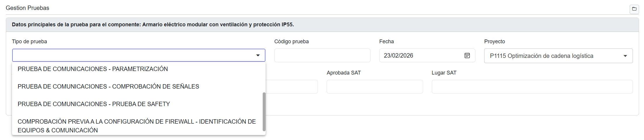The width and height of the screenshot is (644, 140).
Task: Click the Fecha date value 23/02/2026
Action: pyautogui.click(x=398, y=56)
